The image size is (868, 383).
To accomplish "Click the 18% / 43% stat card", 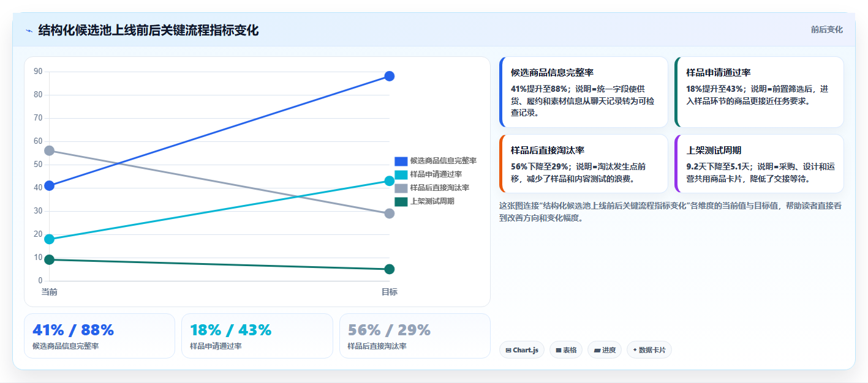I will click(x=257, y=336).
